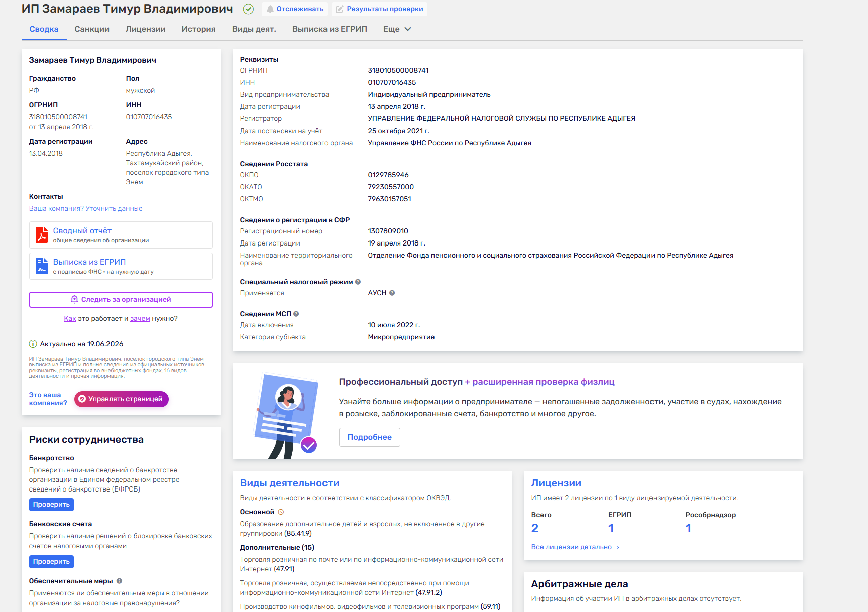The image size is (868, 612).
Task: Click the Отслеживать button
Action: pyautogui.click(x=295, y=9)
